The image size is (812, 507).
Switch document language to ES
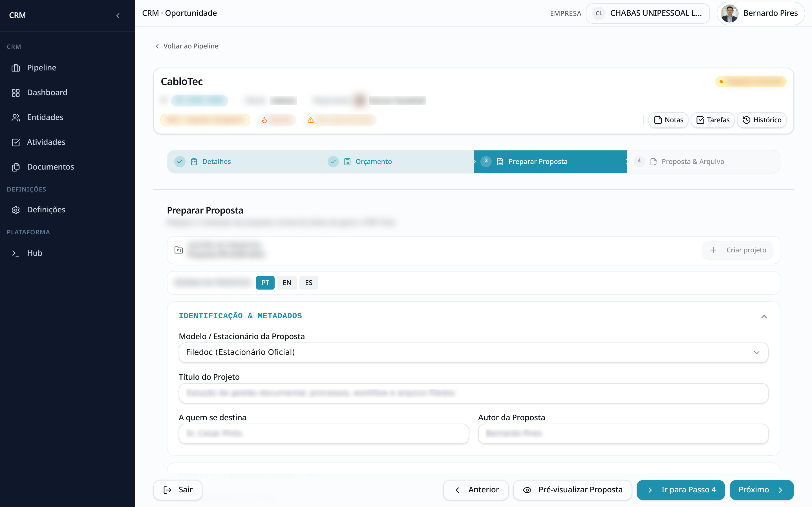pyautogui.click(x=309, y=283)
